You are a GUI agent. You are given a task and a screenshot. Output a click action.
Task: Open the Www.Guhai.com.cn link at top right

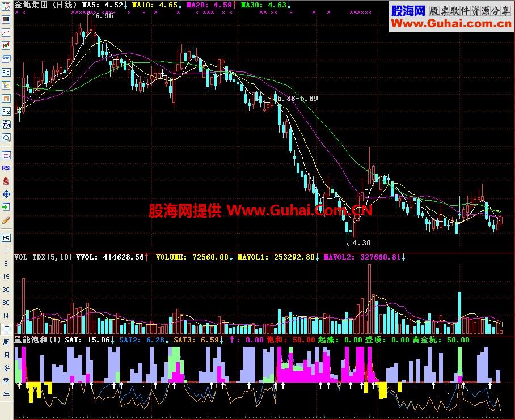pyautogui.click(x=451, y=24)
